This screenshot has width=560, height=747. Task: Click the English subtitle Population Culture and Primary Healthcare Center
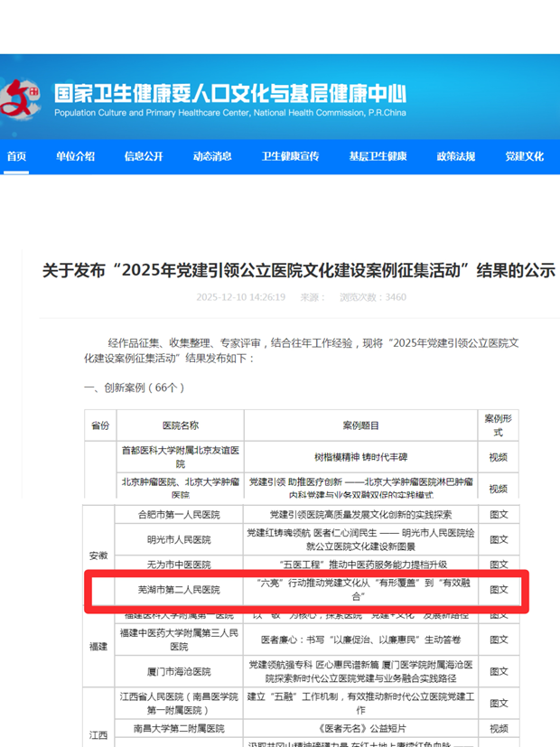tap(230, 113)
